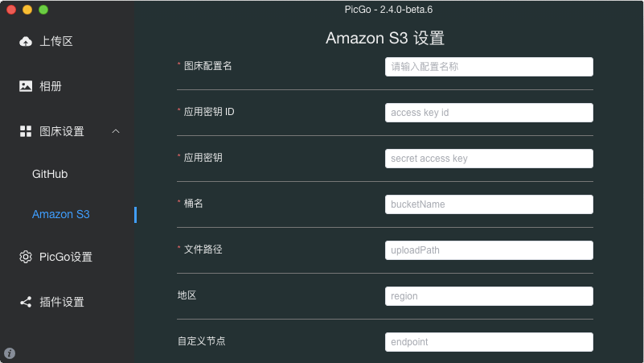The image size is (644, 363).
Task: Focus the bucketName input field
Action: [x=489, y=204]
